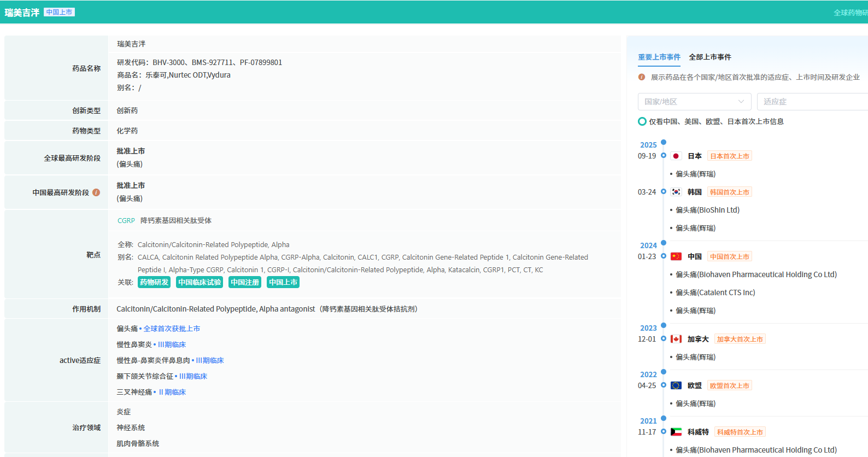Click the 药物研发 related tag

[154, 282]
